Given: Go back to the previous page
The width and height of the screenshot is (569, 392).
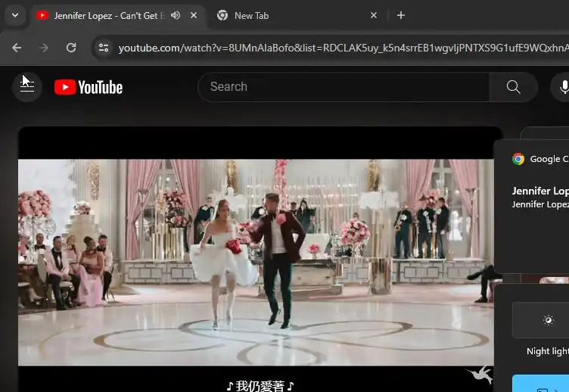Looking at the screenshot, I should pos(17,48).
